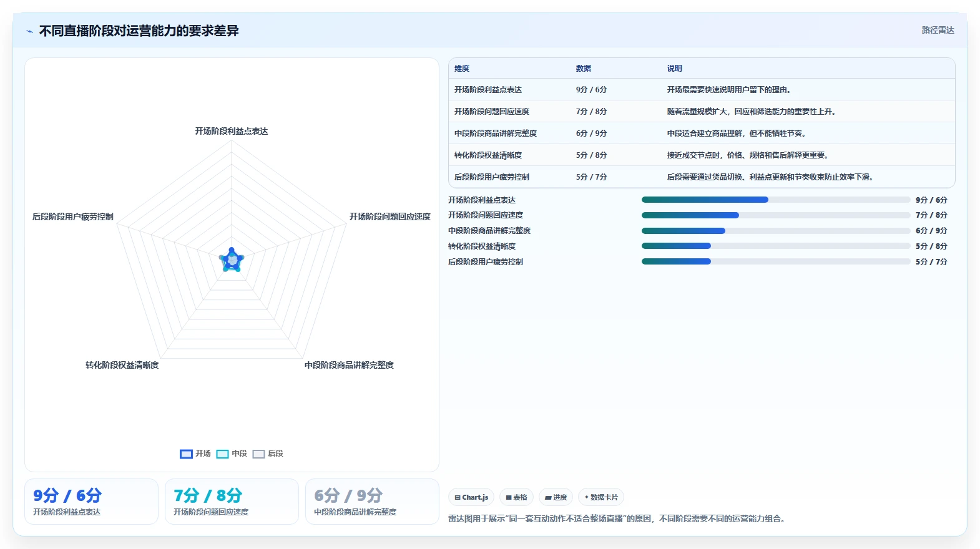Toggle the 中段 legend series

point(232,454)
